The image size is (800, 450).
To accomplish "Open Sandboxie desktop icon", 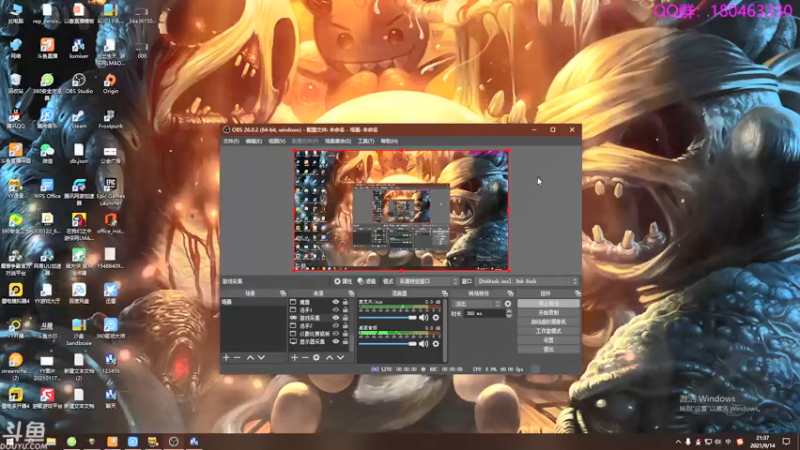I will (79, 332).
